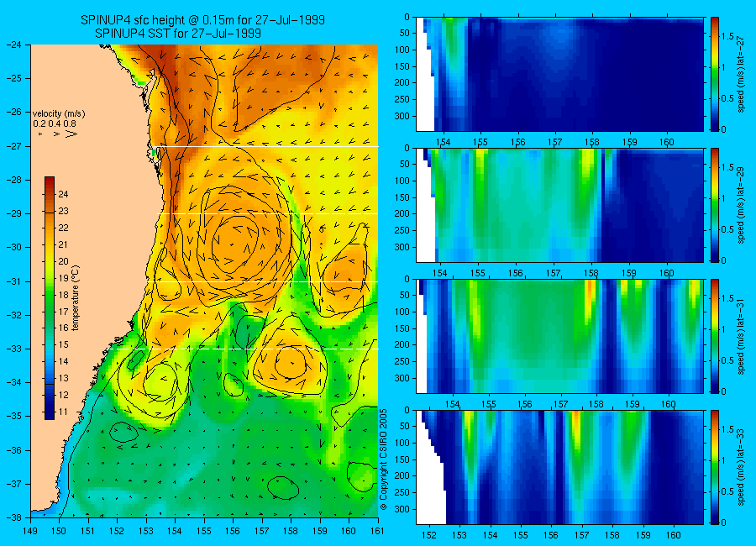Viewport: 756px width, 546px height.
Task: Click value 11 on the temperature scale
Action: click(63, 412)
